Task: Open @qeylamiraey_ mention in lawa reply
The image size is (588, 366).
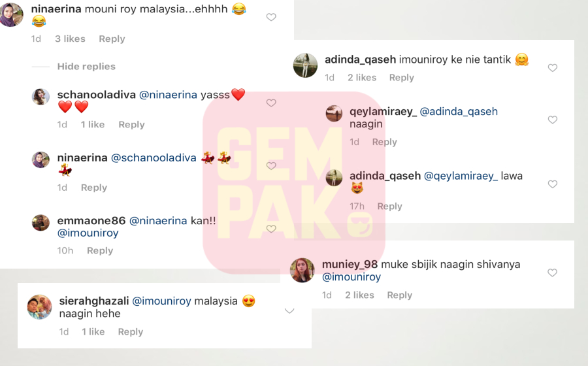Action: click(x=461, y=176)
